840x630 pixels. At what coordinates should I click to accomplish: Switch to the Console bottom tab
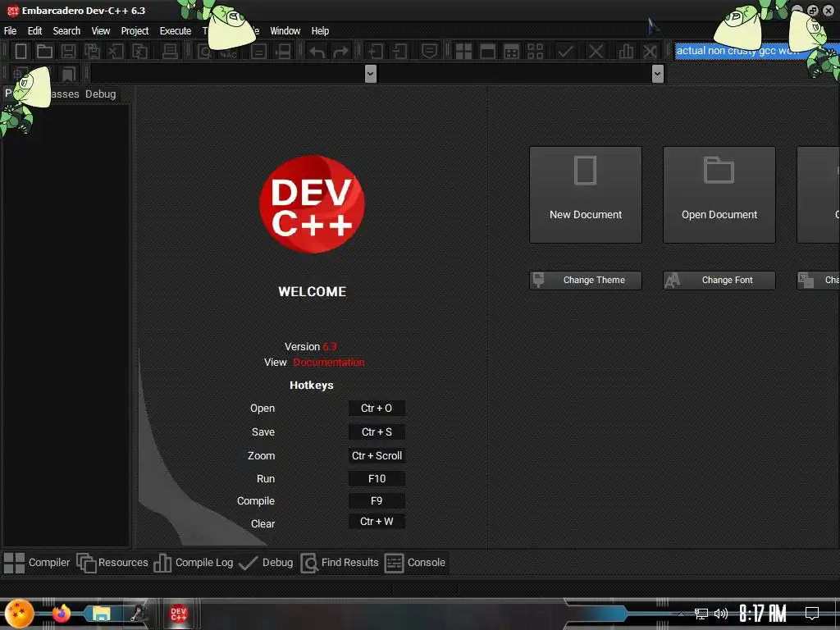(x=415, y=563)
